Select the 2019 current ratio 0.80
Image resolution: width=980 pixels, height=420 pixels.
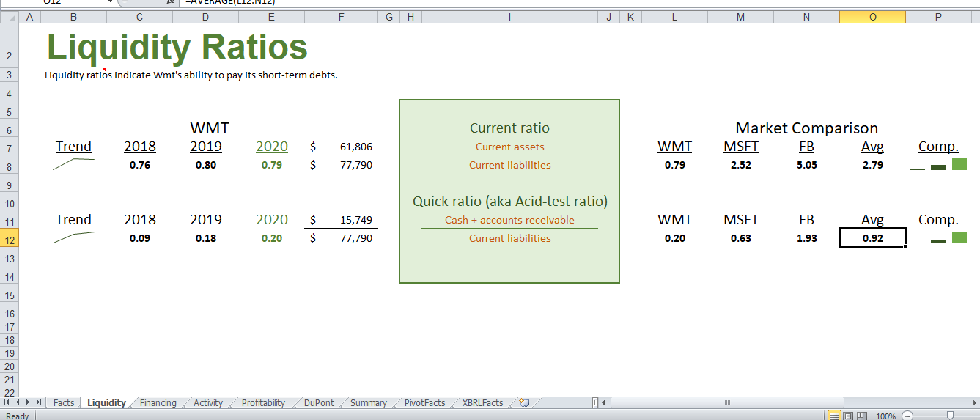click(206, 165)
